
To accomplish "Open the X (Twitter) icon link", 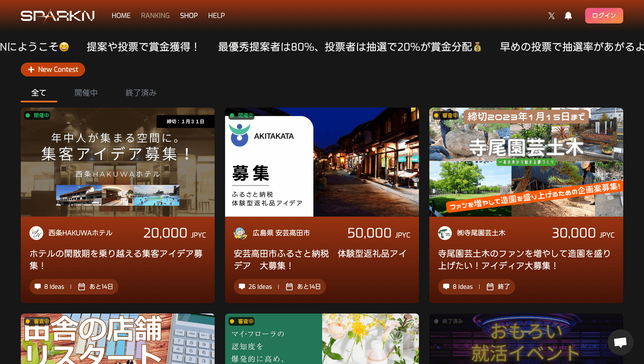I will [551, 16].
